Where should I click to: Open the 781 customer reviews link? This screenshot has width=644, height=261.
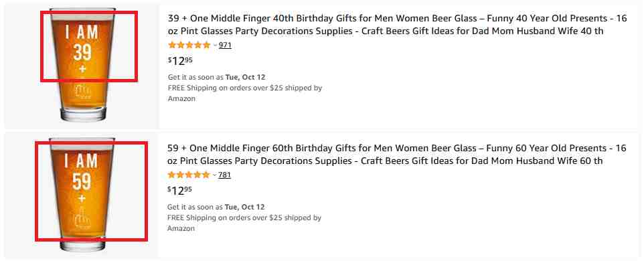(225, 175)
